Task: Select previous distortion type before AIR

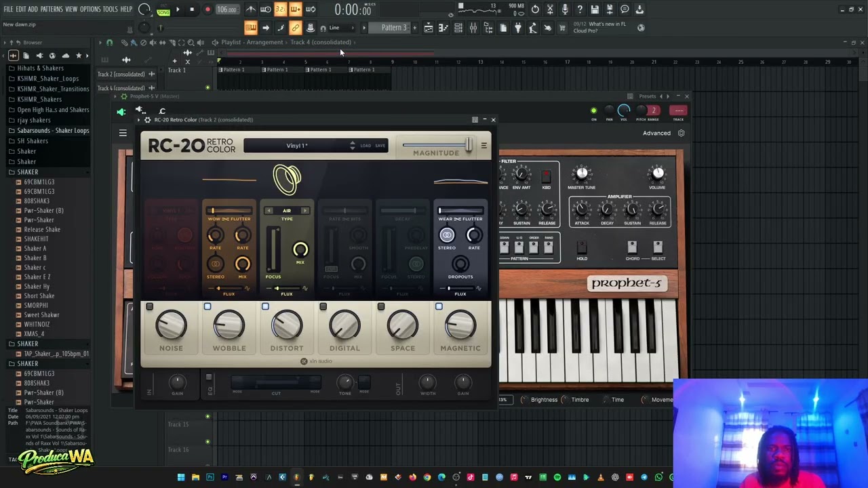Action: coord(269,211)
